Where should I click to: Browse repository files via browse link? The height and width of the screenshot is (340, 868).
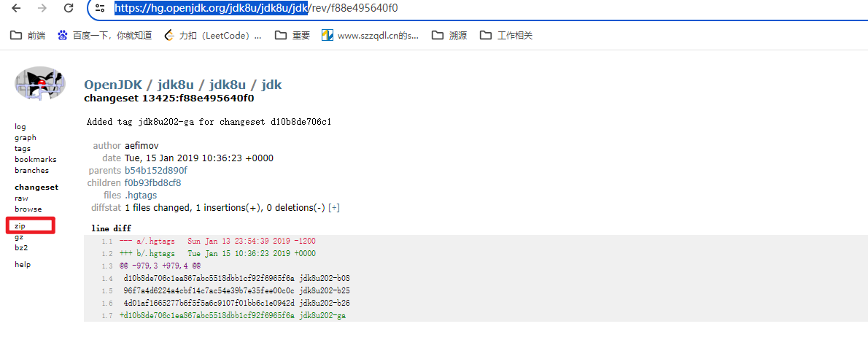pyautogui.click(x=28, y=209)
